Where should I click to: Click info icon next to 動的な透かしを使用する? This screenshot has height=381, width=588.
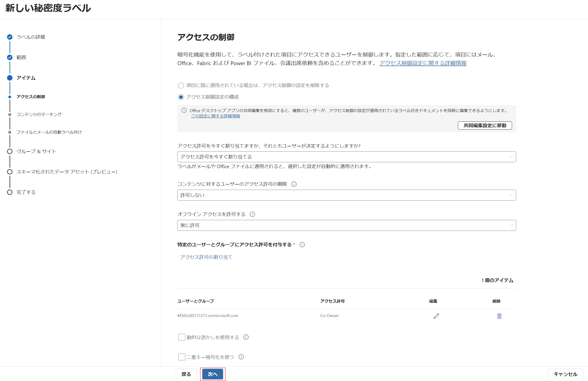click(x=246, y=337)
